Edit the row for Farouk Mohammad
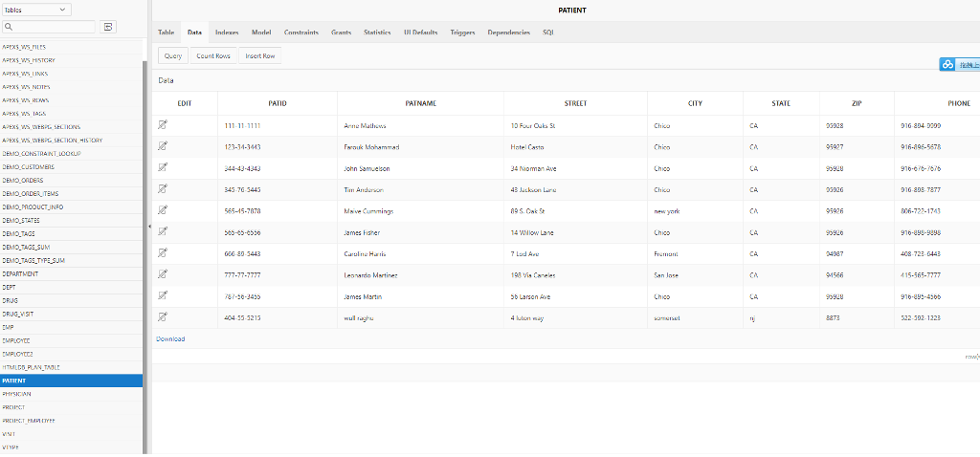 pyautogui.click(x=163, y=146)
